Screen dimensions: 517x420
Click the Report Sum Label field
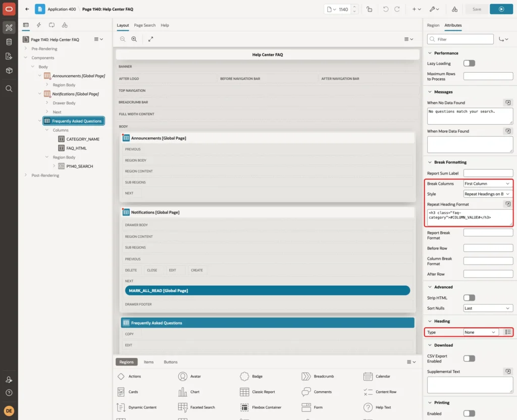[x=488, y=173]
